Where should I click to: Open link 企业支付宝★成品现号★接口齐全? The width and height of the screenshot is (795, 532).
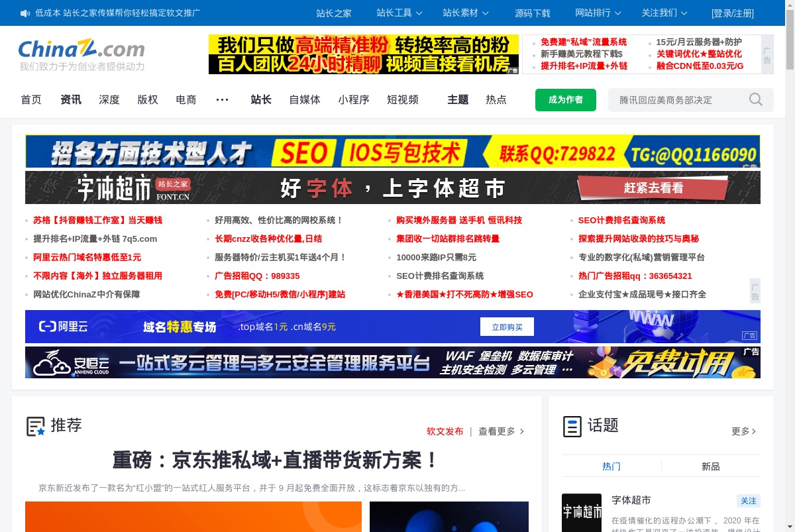point(643,294)
